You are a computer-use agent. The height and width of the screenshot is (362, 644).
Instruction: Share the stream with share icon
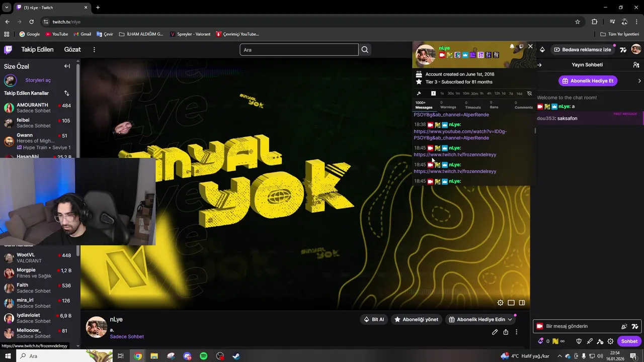point(506,332)
